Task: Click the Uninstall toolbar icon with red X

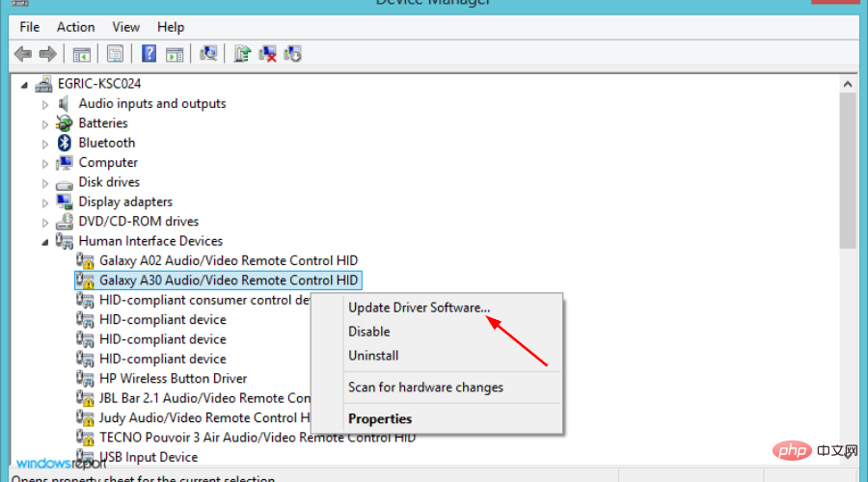Action: click(267, 54)
